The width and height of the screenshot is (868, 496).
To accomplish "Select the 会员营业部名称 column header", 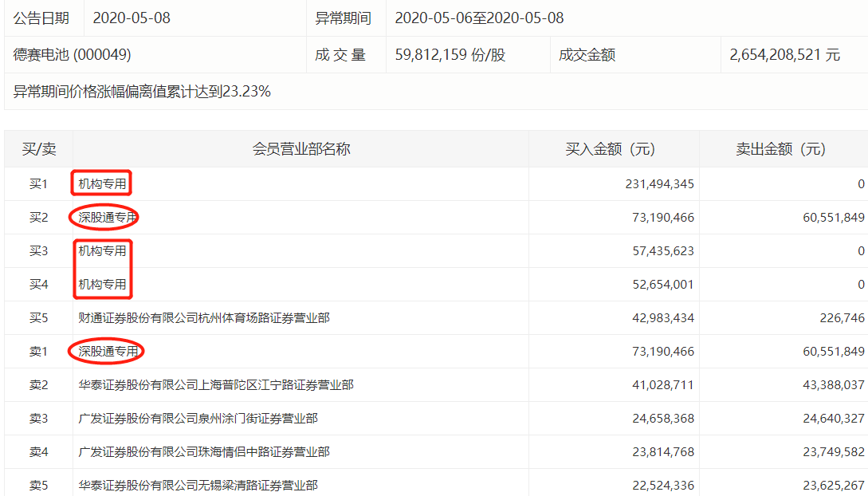I will 301,149.
